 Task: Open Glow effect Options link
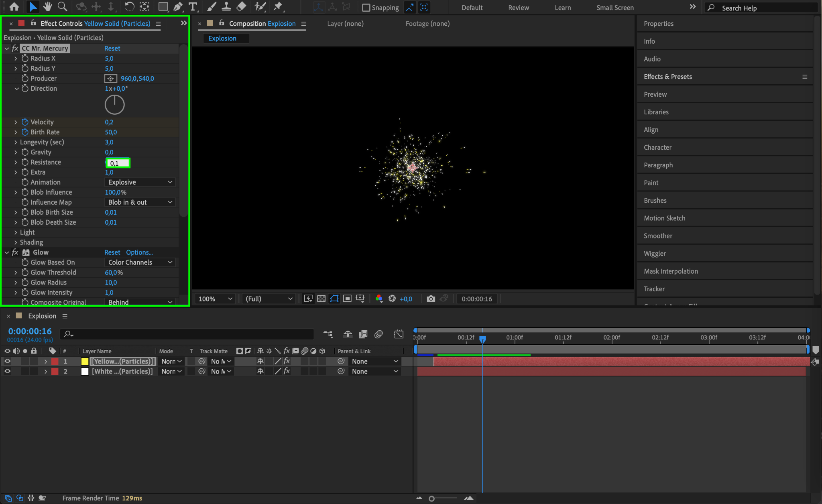(139, 252)
